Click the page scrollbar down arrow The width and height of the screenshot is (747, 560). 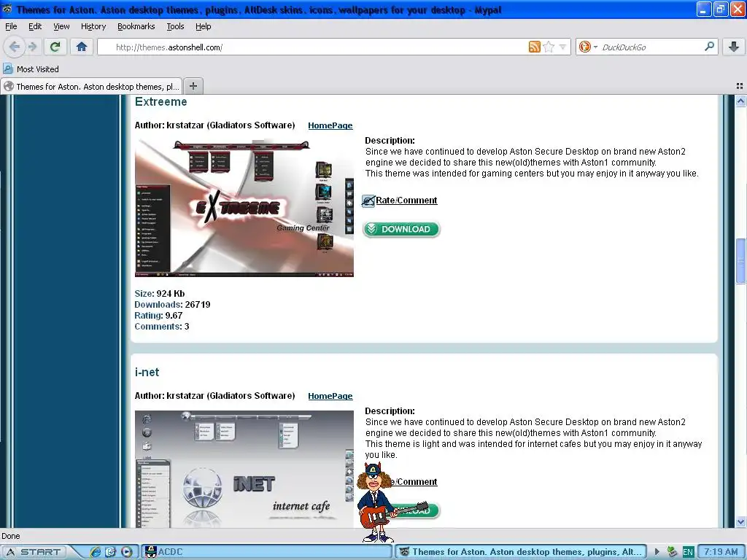tap(740, 522)
